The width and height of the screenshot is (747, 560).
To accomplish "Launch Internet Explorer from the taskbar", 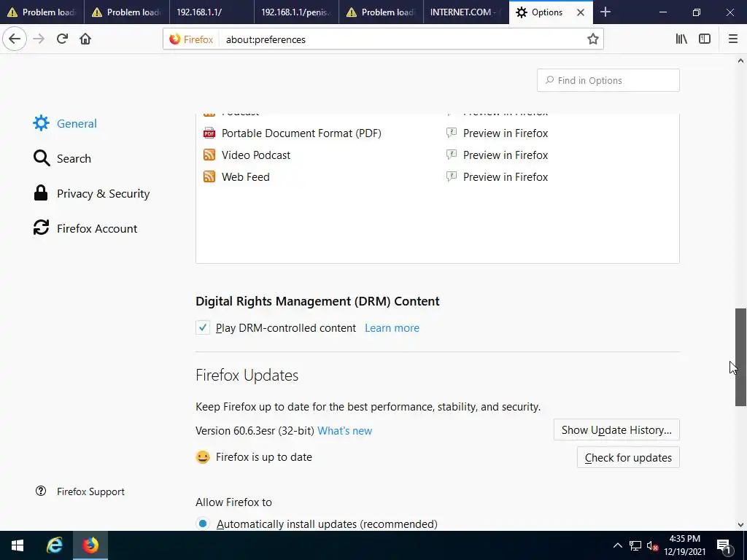I will (x=54, y=545).
